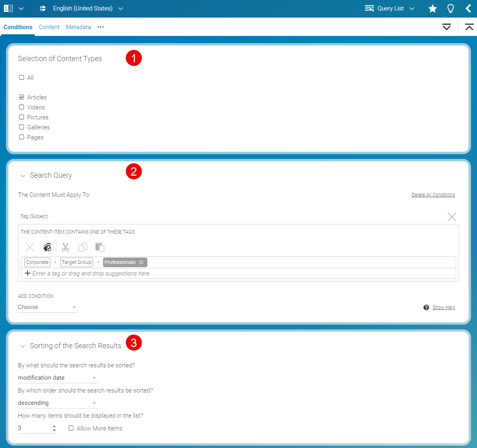
Task: Click the Copy icon in the tag toolbar
Action: coord(82,247)
